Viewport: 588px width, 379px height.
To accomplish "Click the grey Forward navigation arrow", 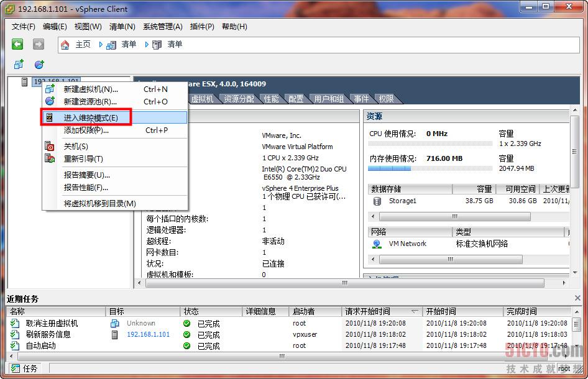I will click(39, 44).
